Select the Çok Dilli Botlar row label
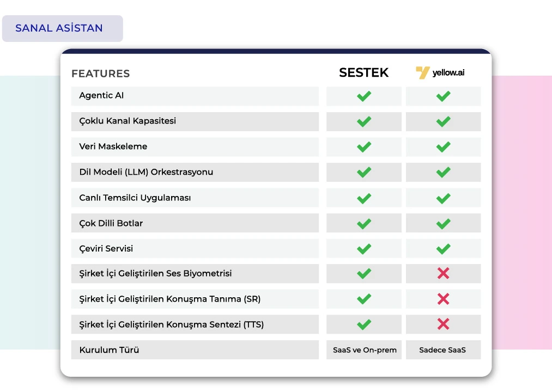Screen dimensions: 552x392 click(x=111, y=223)
